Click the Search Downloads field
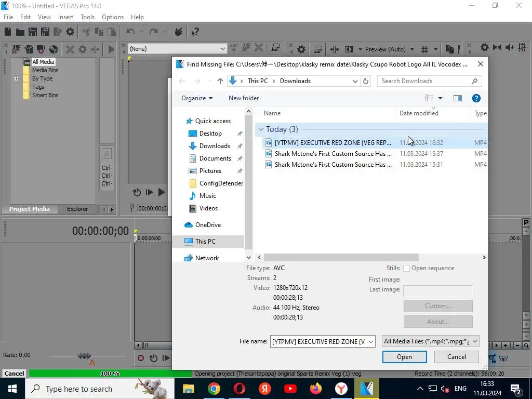The height and width of the screenshot is (399, 532). (x=430, y=81)
